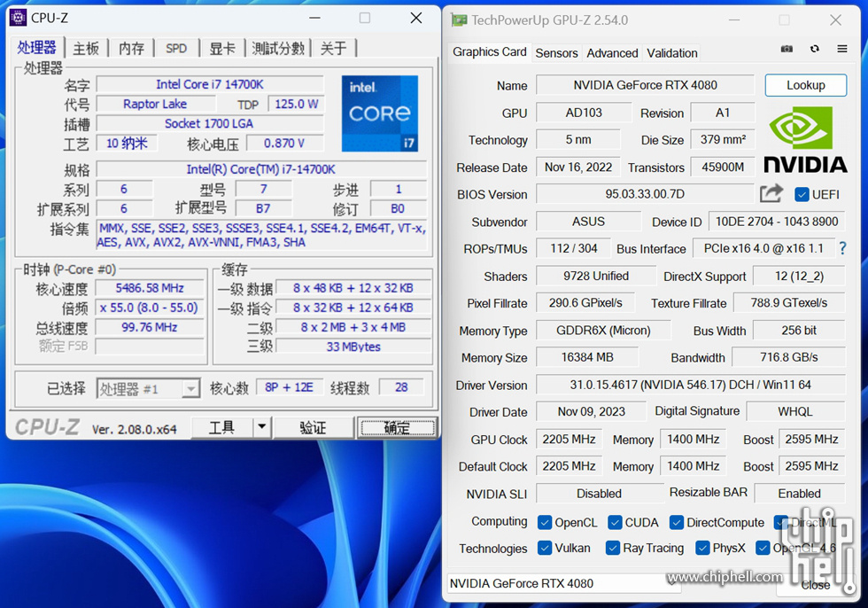This screenshot has width=868, height=608.
Task: Open the 关于 tab in CPU-Z
Action: (x=333, y=49)
